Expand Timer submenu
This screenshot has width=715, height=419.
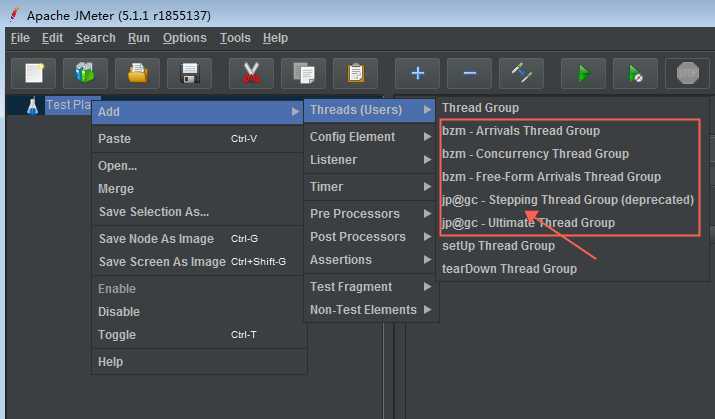coord(370,186)
